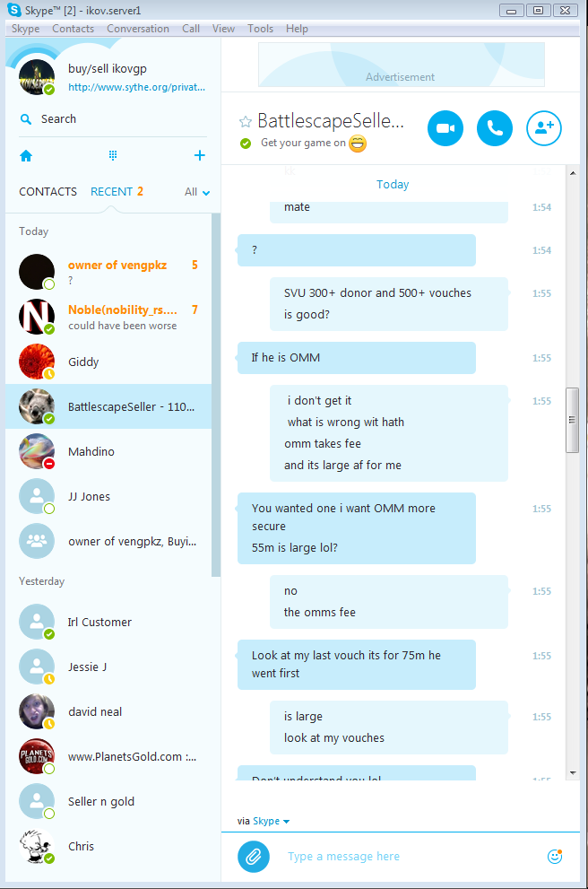
Task: Open the Home icon in sidebar
Action: coord(26,156)
